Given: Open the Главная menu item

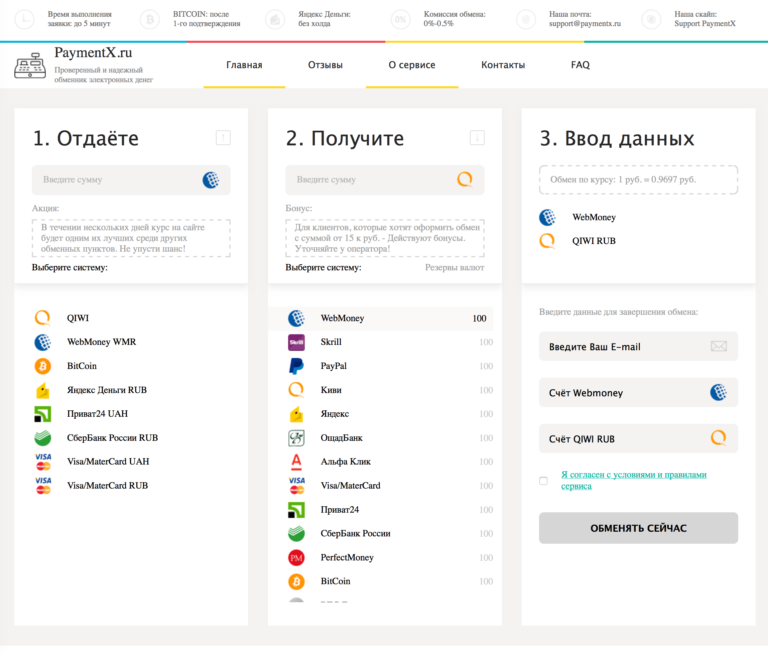Looking at the screenshot, I should pos(244,65).
